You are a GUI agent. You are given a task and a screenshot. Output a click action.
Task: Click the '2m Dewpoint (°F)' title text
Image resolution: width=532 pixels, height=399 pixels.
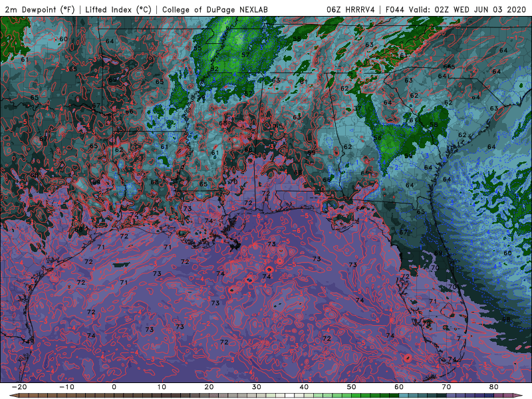tap(40, 9)
